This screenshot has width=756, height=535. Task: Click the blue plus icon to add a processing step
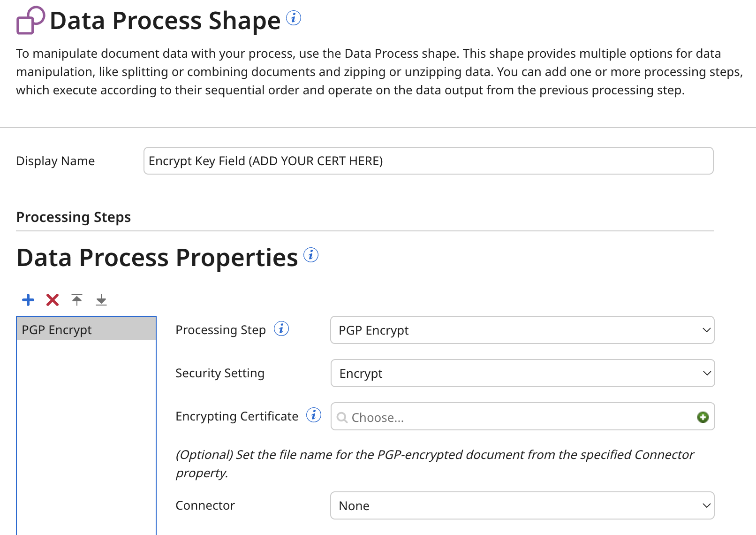tap(28, 300)
